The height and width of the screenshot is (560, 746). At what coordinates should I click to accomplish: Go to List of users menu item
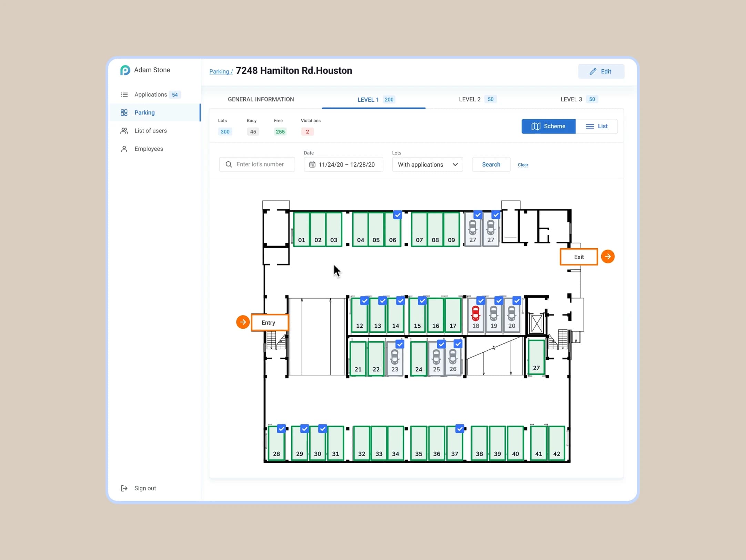[x=154, y=131]
